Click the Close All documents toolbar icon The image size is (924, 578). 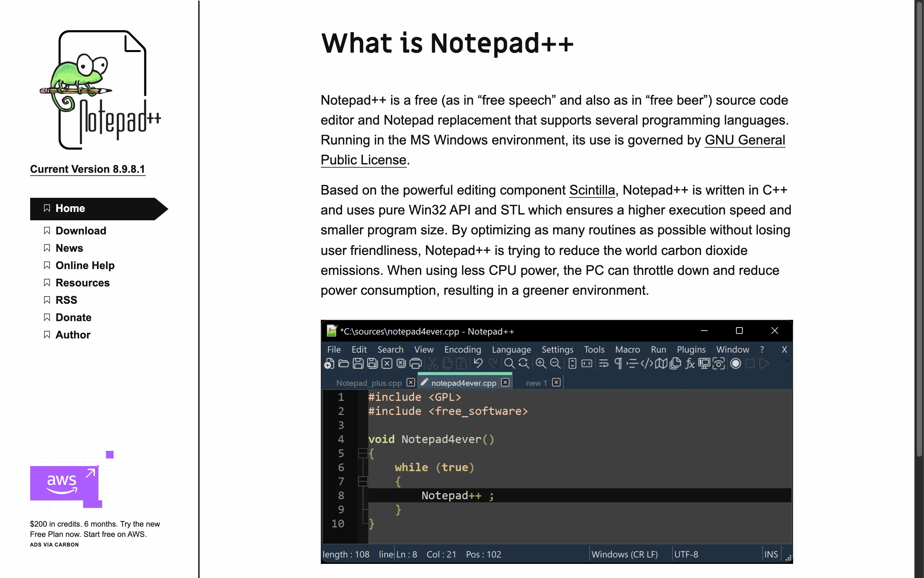(401, 363)
